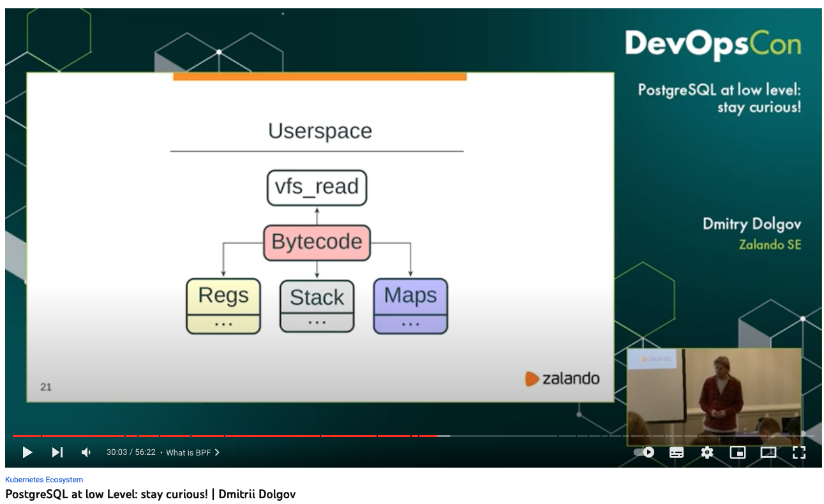Click the 30:03 / 56:22 time display
824x504 pixels.
pyautogui.click(x=131, y=452)
